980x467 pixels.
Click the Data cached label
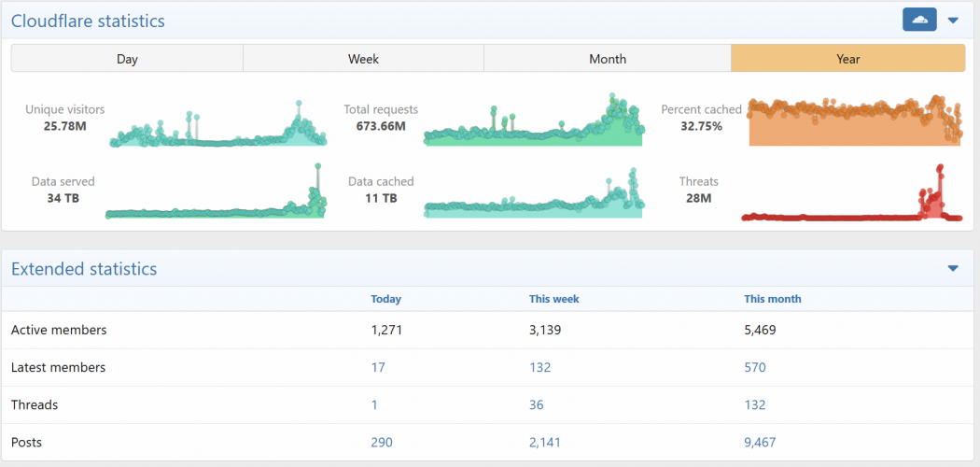tap(381, 182)
